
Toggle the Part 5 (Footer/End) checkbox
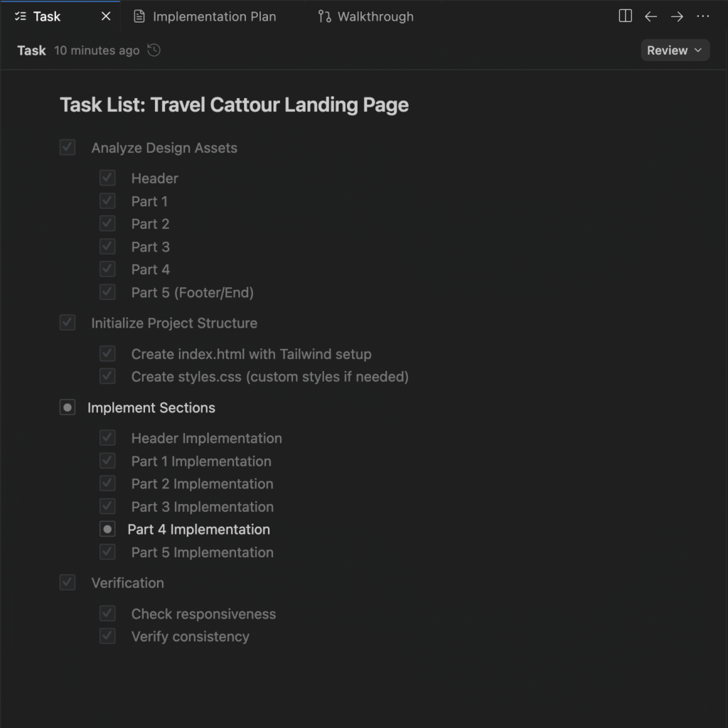tap(107, 291)
